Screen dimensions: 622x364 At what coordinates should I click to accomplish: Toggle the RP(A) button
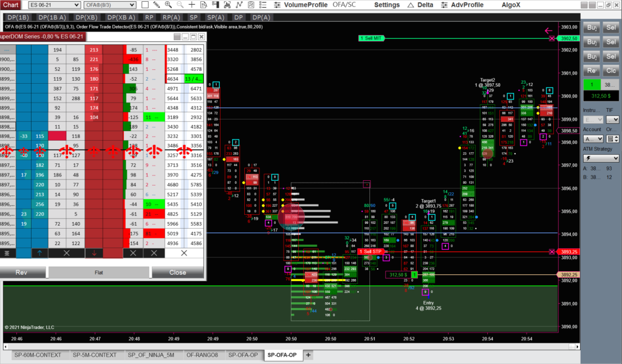click(171, 18)
